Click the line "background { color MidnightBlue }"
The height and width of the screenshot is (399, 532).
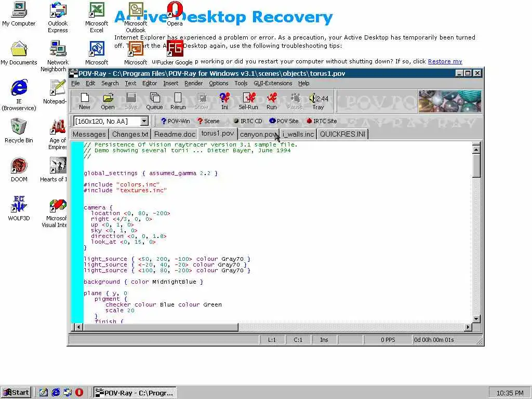pyautogui.click(x=143, y=282)
